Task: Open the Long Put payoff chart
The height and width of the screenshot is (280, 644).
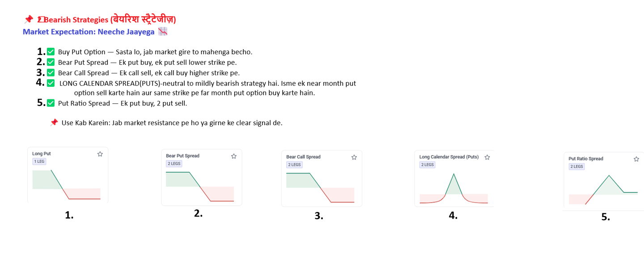Action: pos(66,185)
